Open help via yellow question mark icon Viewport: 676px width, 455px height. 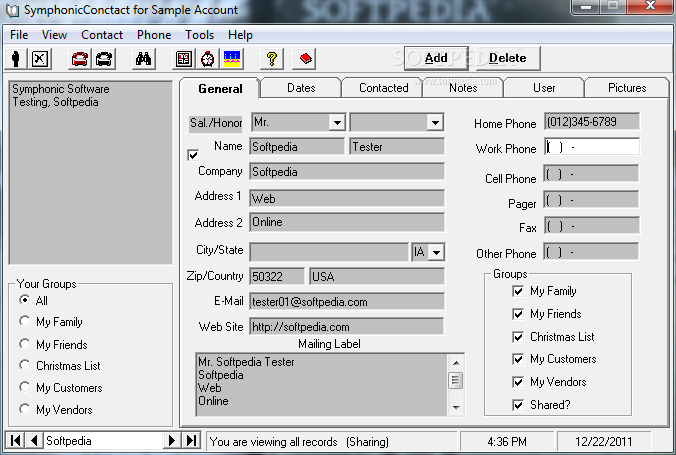(x=272, y=59)
